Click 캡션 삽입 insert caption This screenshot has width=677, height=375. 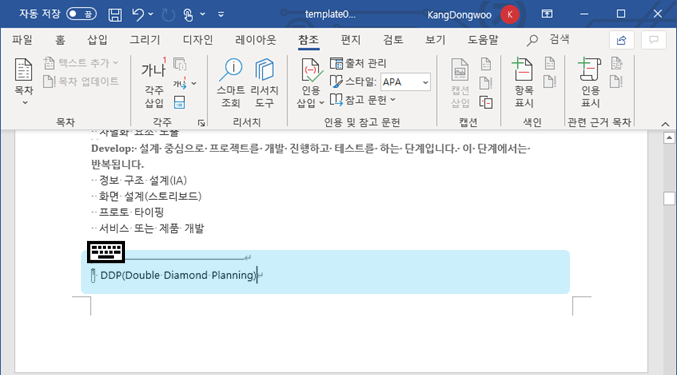[460, 83]
